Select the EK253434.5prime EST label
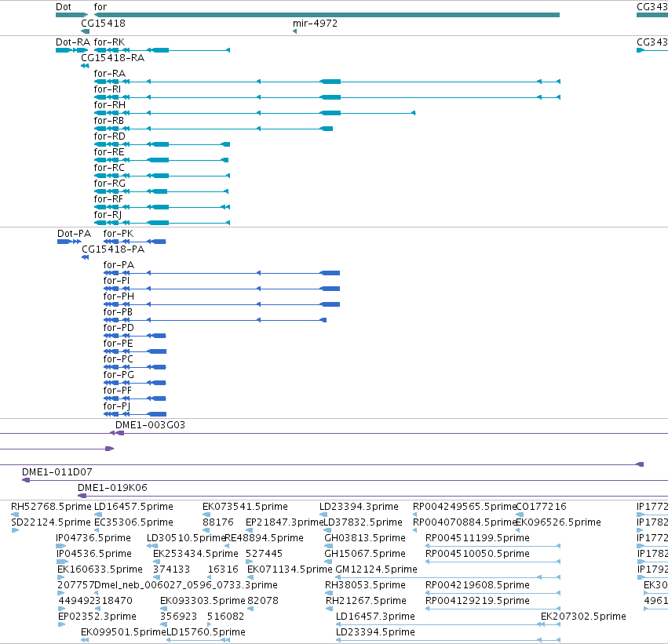Image resolution: width=668 pixels, height=644 pixels. (195, 554)
